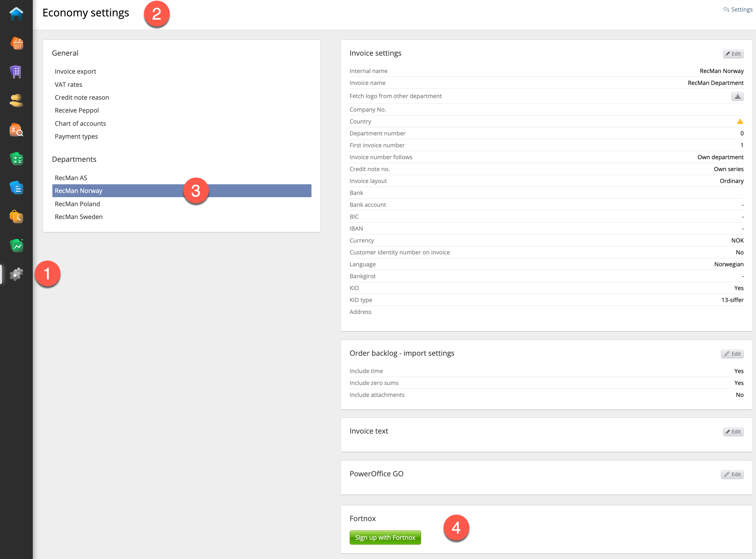
Task: Click the Norwegian language value
Action: (729, 264)
